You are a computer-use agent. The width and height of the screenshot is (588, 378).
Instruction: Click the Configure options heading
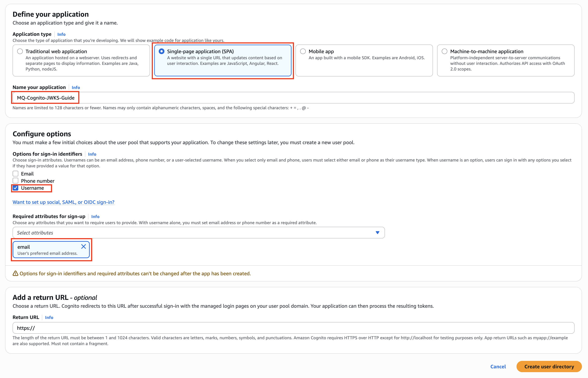(x=42, y=134)
